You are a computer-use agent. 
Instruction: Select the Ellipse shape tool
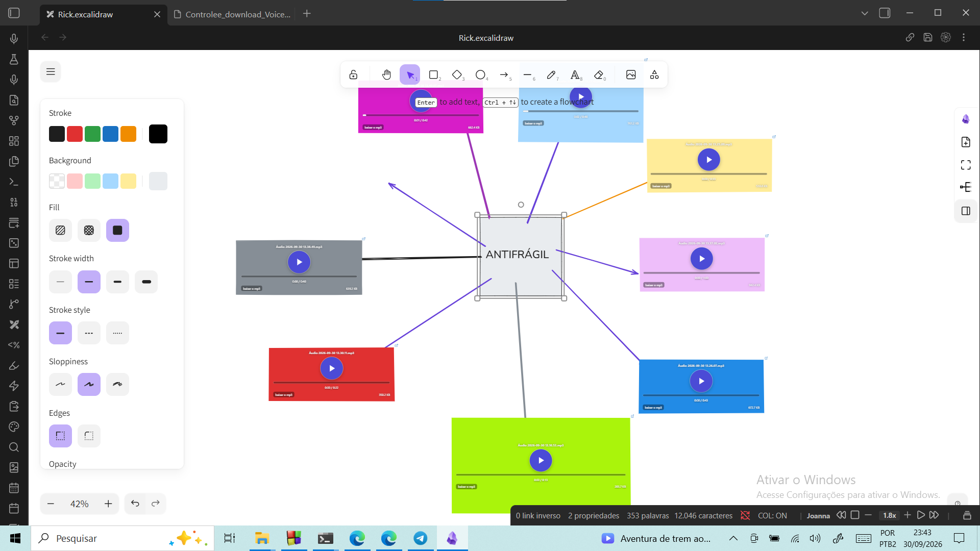[x=481, y=75]
